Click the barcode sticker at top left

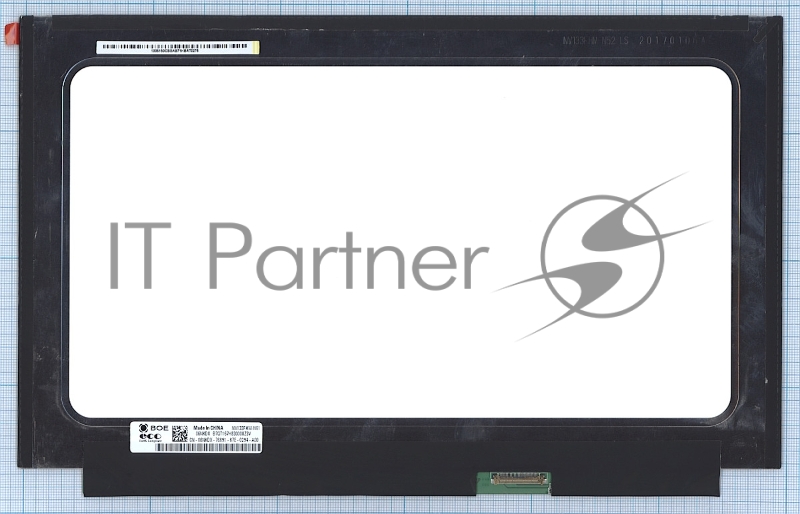click(178, 47)
